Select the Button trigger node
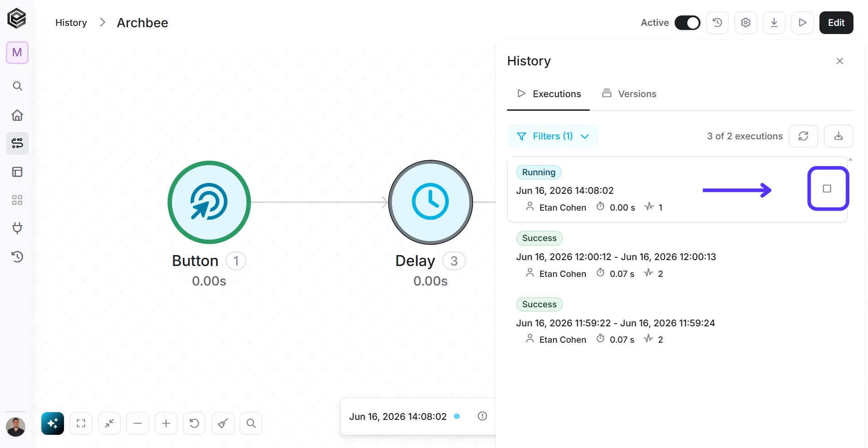The image size is (868, 448). (209, 202)
